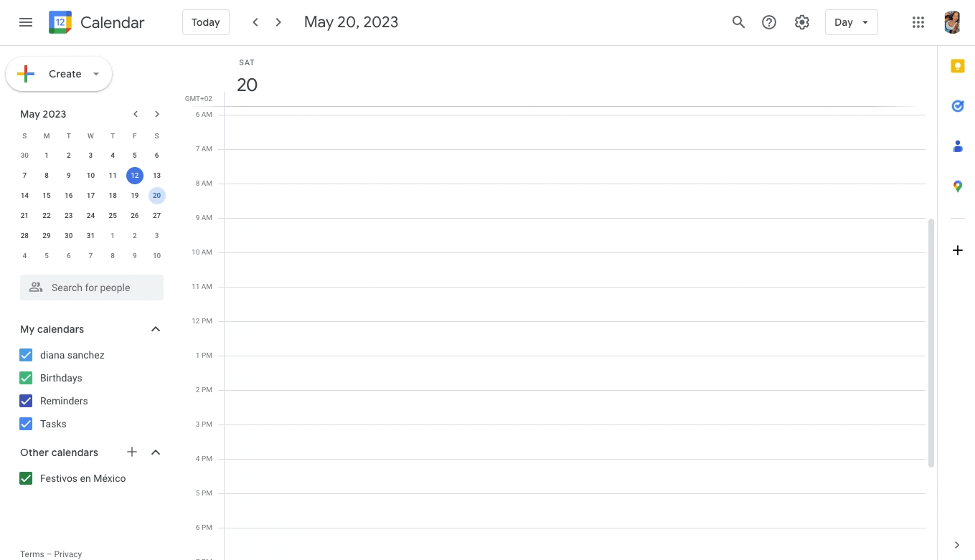Open the Google apps grid

[x=918, y=22]
